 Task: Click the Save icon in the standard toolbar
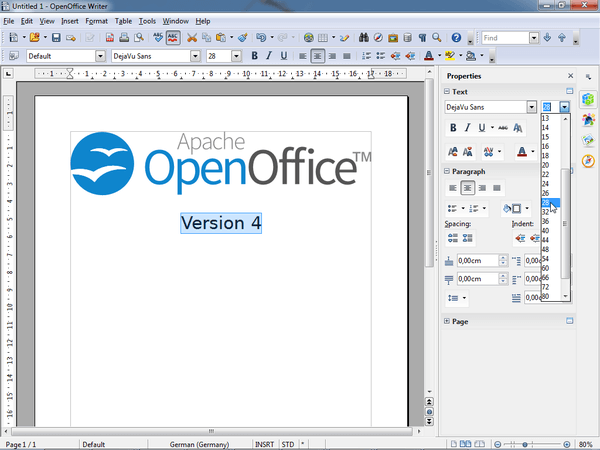(56, 38)
